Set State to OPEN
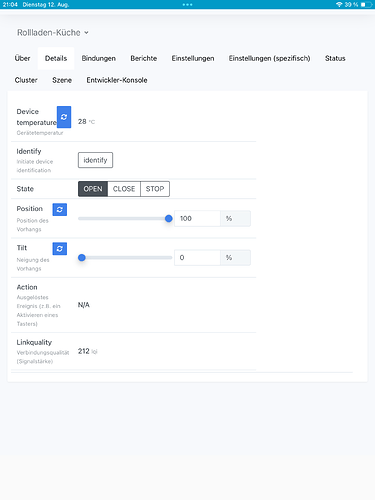Screen dimensions: 375x500 coord(93,189)
